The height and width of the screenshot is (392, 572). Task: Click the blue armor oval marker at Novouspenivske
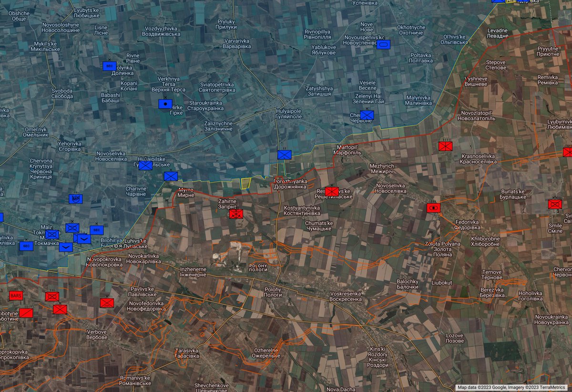click(x=383, y=44)
